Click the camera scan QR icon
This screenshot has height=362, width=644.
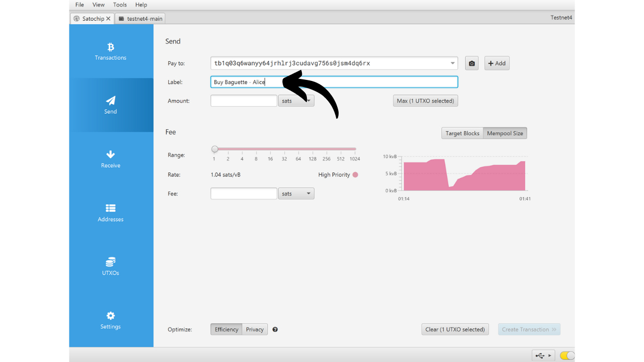pyautogui.click(x=471, y=63)
